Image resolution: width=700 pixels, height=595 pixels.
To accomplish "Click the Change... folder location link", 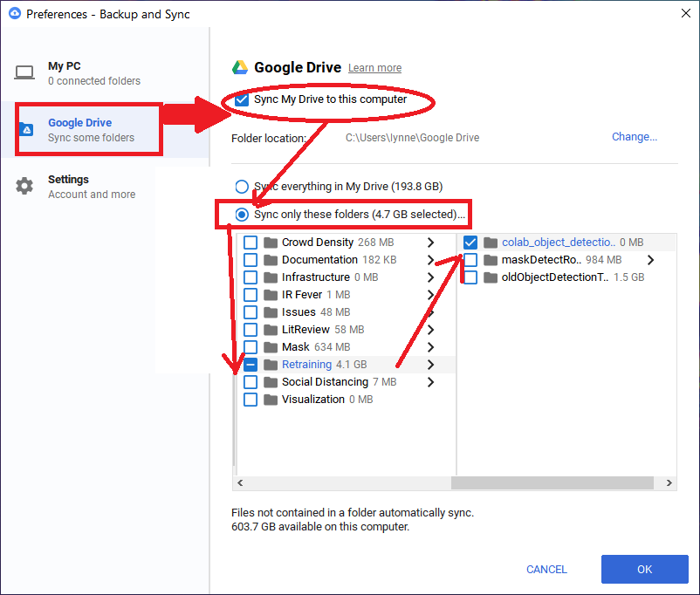I will 634,137.
